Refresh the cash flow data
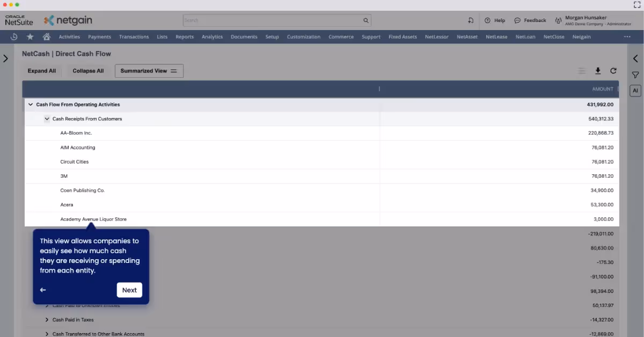 coord(613,70)
